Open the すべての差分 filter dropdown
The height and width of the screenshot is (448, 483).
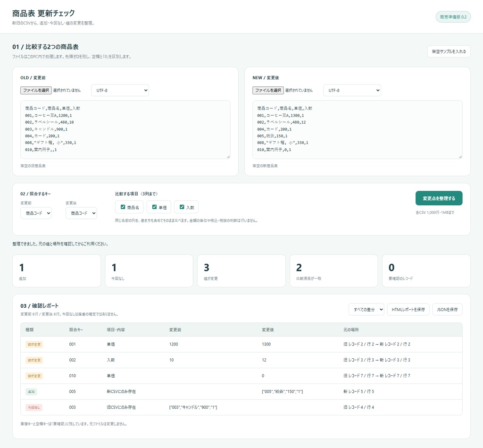coord(366,310)
